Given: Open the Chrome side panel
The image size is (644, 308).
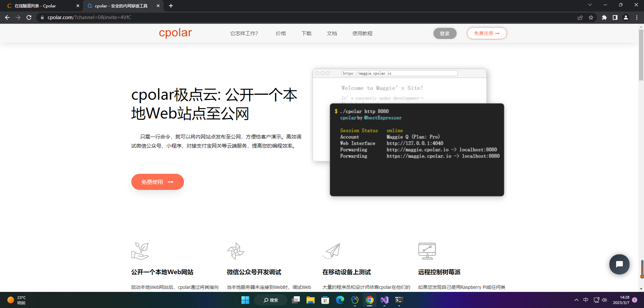Looking at the screenshot, I should (x=615, y=17).
